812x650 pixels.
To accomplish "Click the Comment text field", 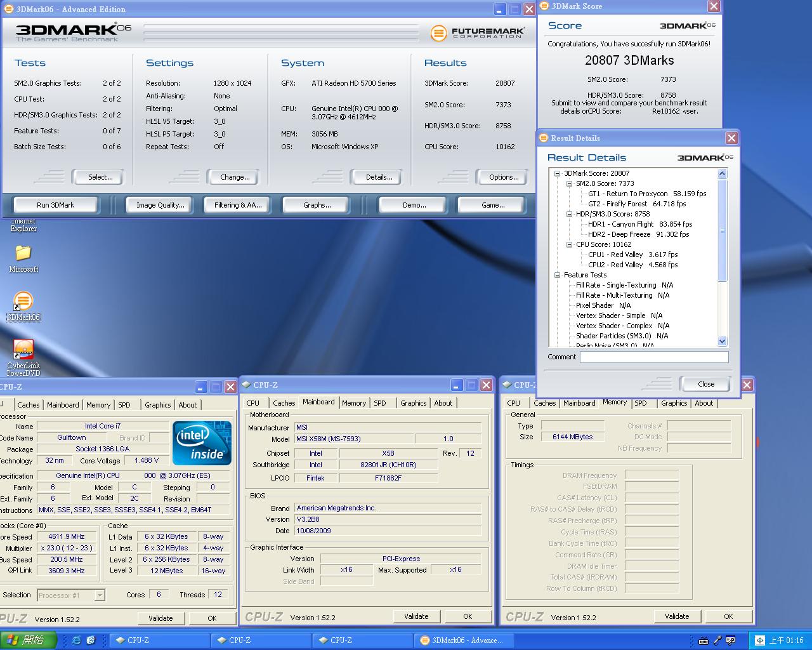I will point(653,357).
